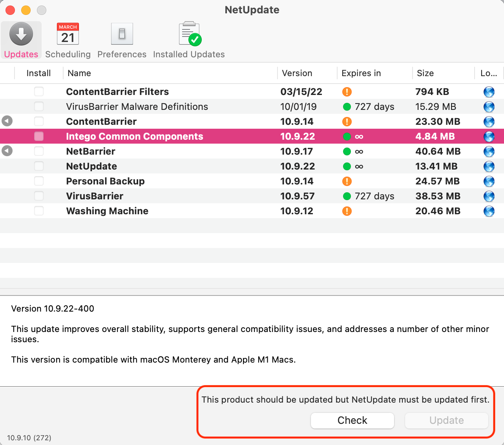Select the Intego Common Components name
Viewport: 504px width, 445px height.
coord(135,137)
